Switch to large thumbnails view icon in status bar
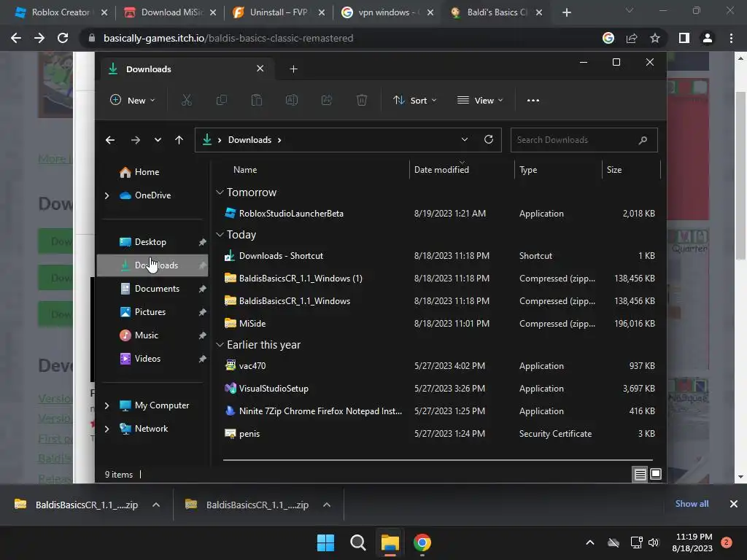Screen dimensions: 747x560 656,474
